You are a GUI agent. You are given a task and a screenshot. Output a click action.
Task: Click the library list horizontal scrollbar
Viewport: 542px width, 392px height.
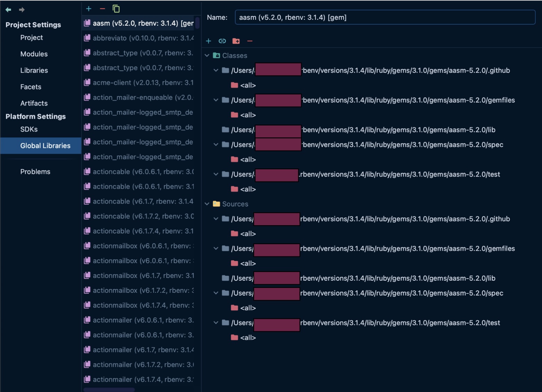pyautogui.click(x=109, y=390)
